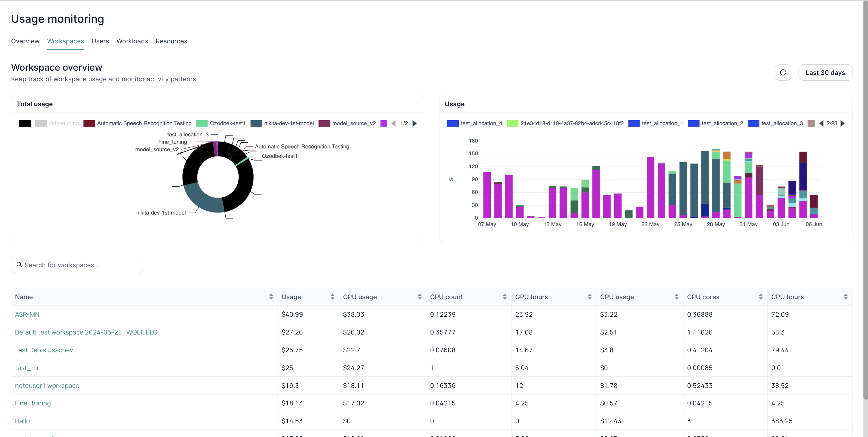Open the Resources tab
This screenshot has width=868, height=437.
tap(171, 41)
